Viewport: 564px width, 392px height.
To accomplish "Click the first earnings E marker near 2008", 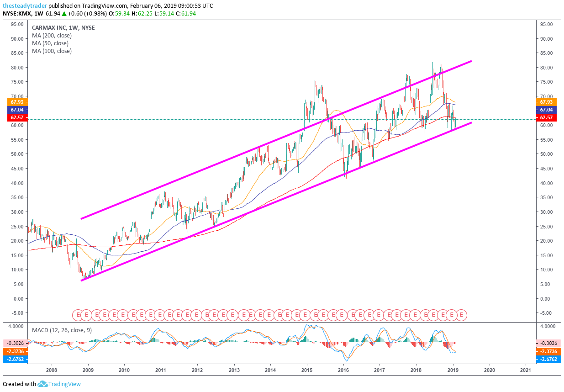I will point(78,315).
